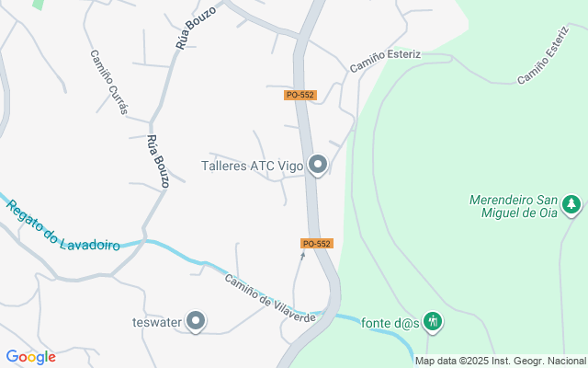The width and height of the screenshot is (588, 368).
Task: Click the upper Rúa Bouzo label
Action: (x=196, y=28)
